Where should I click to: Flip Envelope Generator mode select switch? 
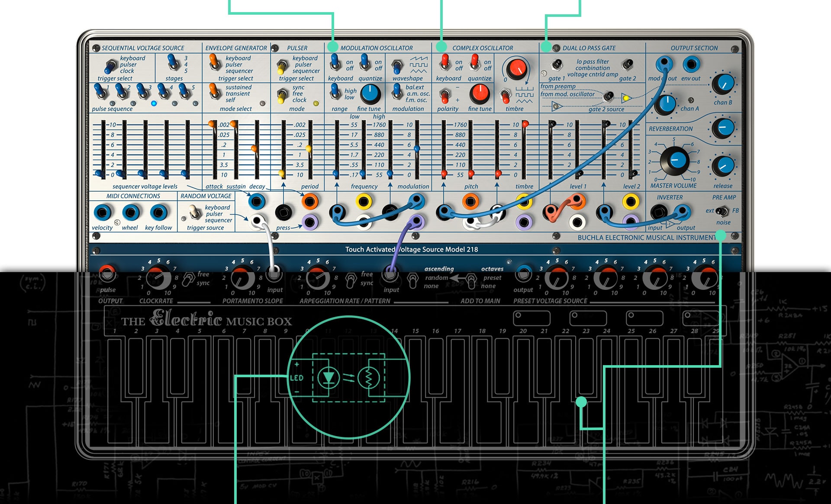[214, 92]
